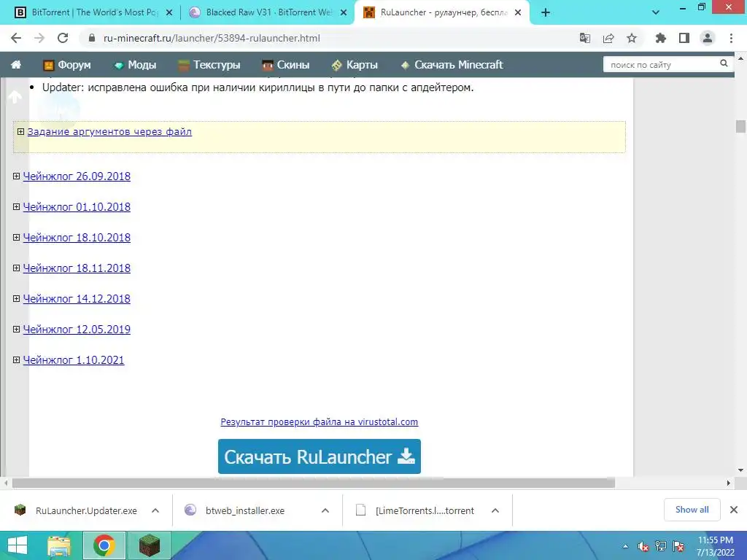
Task: Share this page via share icon
Action: 608,38
